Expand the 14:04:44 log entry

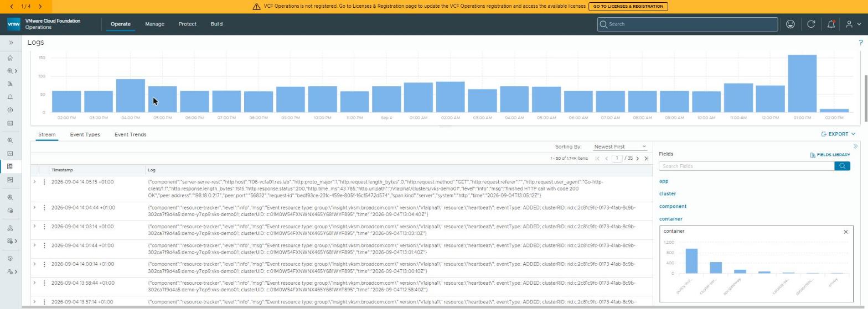point(34,208)
